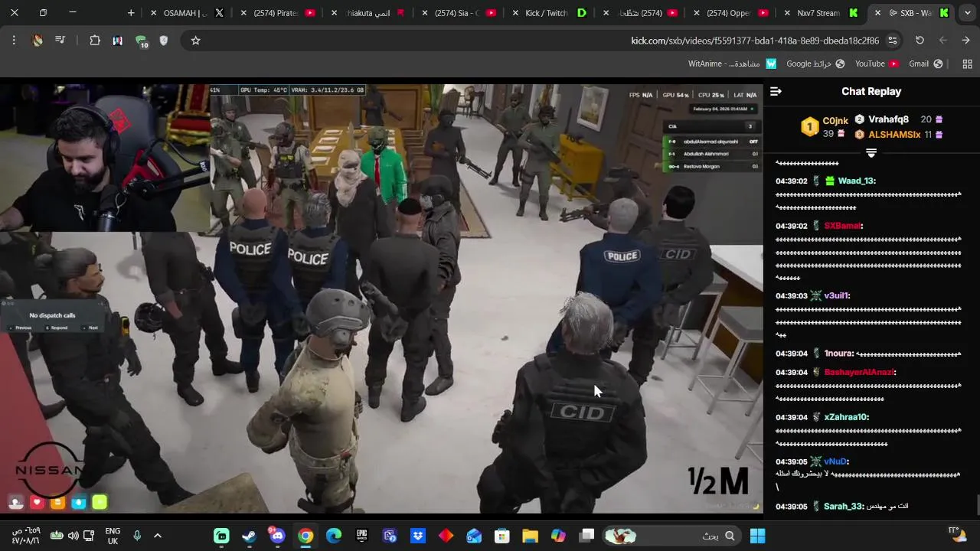The height and width of the screenshot is (551, 980).
Task: Show hidden system tray icons
Action: click(158, 536)
